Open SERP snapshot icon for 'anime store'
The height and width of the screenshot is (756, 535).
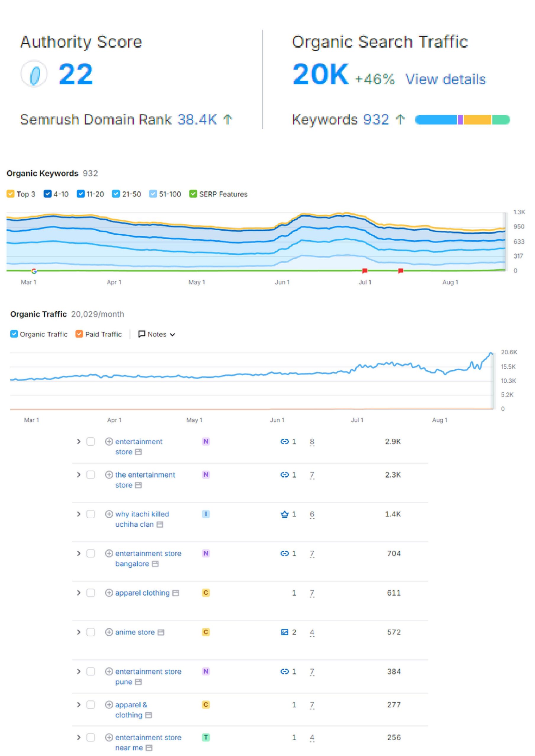point(160,632)
